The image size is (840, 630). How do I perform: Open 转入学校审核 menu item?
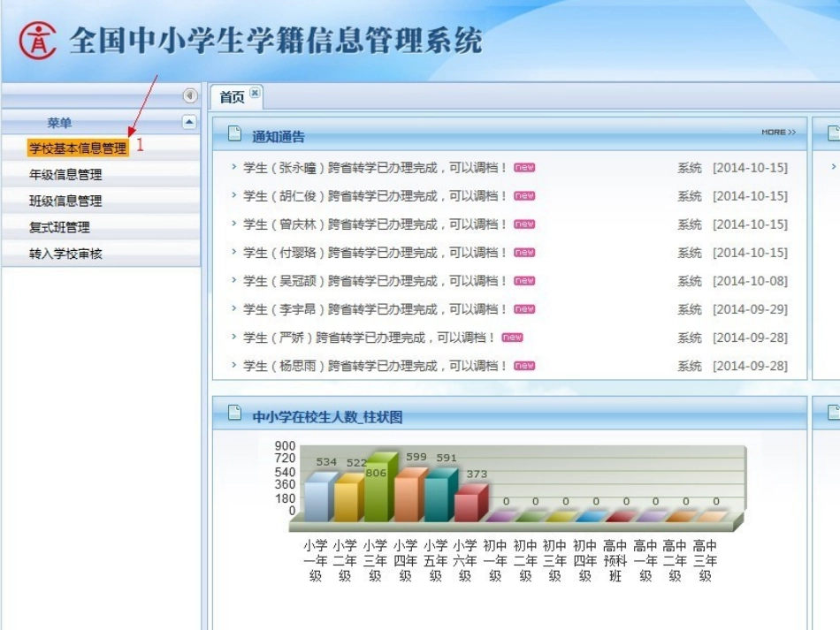(x=65, y=254)
